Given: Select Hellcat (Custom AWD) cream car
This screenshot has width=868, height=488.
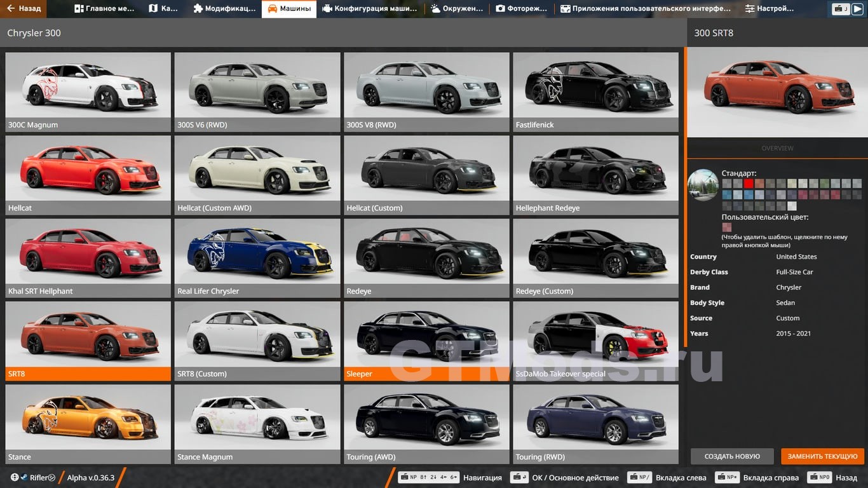Looking at the screenshot, I should (x=257, y=175).
